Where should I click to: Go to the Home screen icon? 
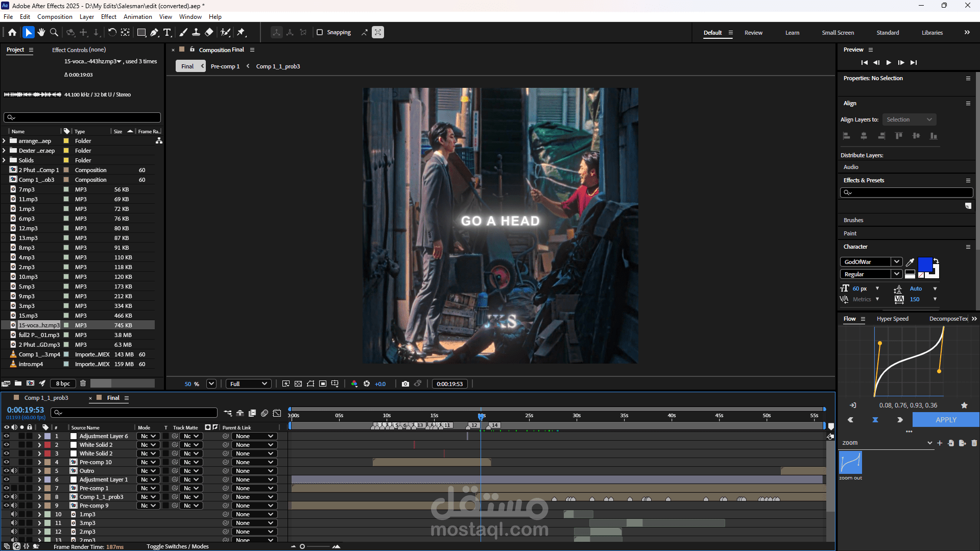coord(12,32)
